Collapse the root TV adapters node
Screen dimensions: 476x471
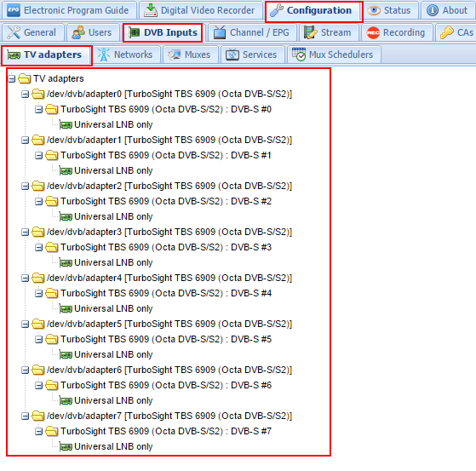click(12, 79)
